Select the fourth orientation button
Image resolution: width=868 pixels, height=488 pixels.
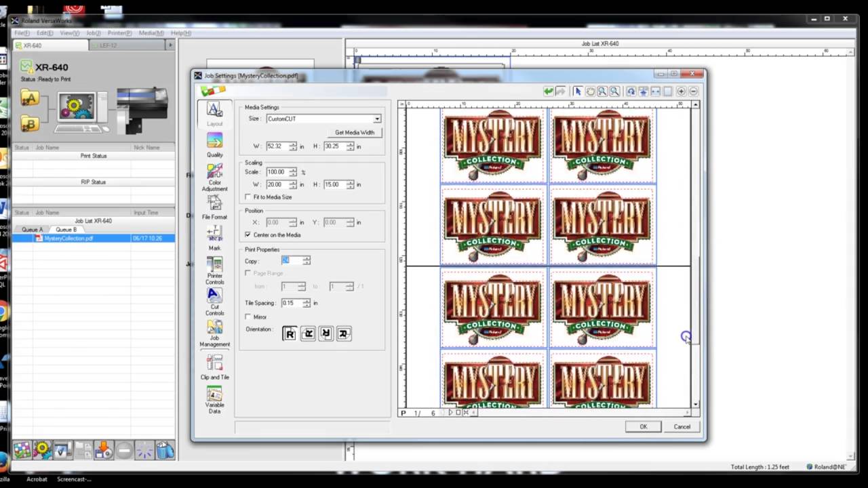343,333
